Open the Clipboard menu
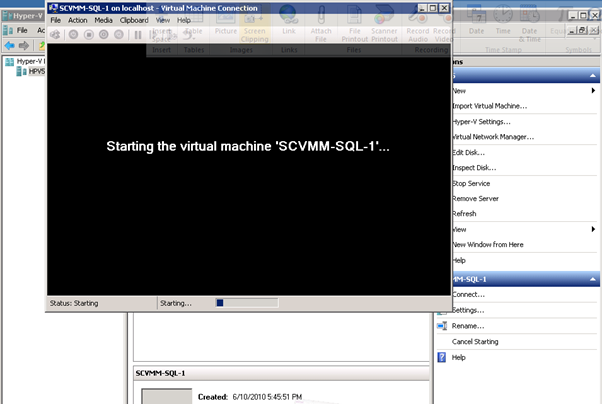Viewport: 602px width, 404px height. pyautogui.click(x=134, y=20)
